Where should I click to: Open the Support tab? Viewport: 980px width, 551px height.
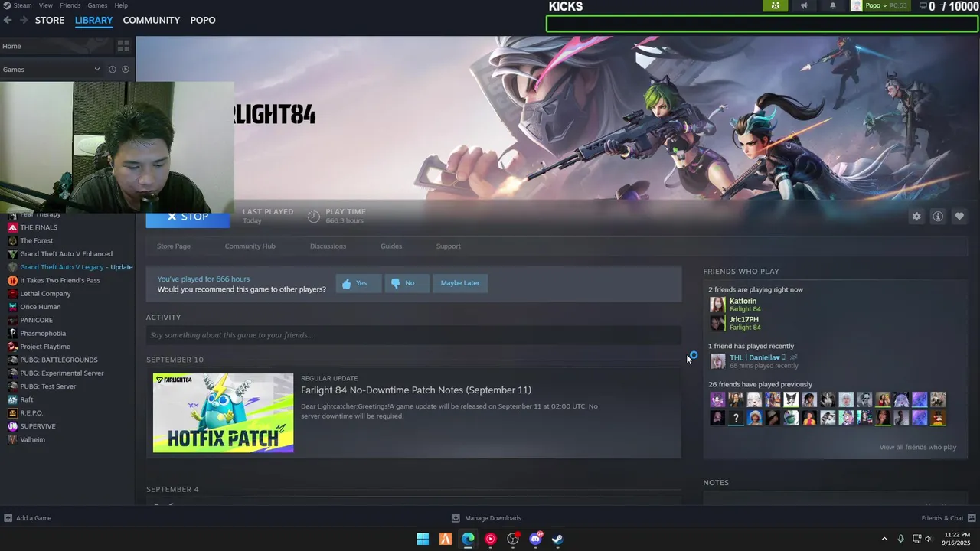(x=449, y=246)
